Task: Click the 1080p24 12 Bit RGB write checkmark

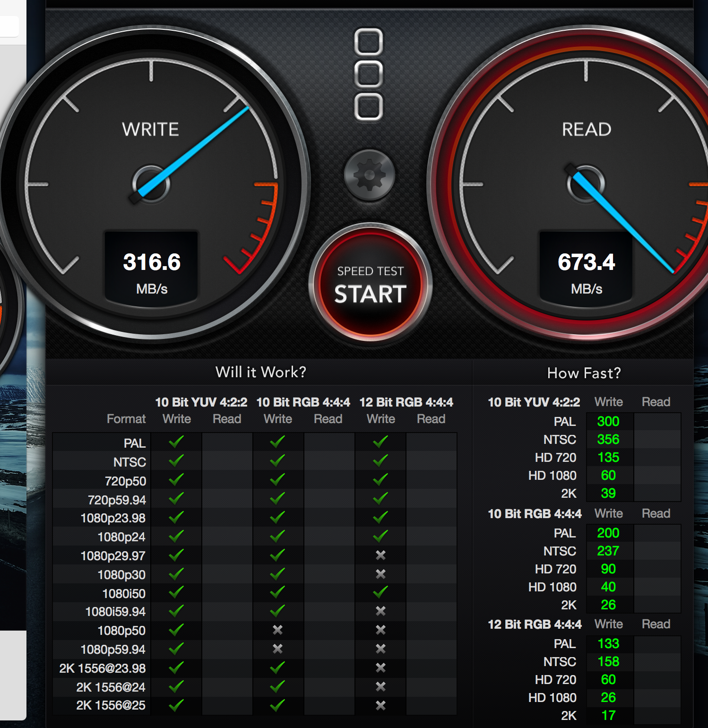Action: point(380,536)
